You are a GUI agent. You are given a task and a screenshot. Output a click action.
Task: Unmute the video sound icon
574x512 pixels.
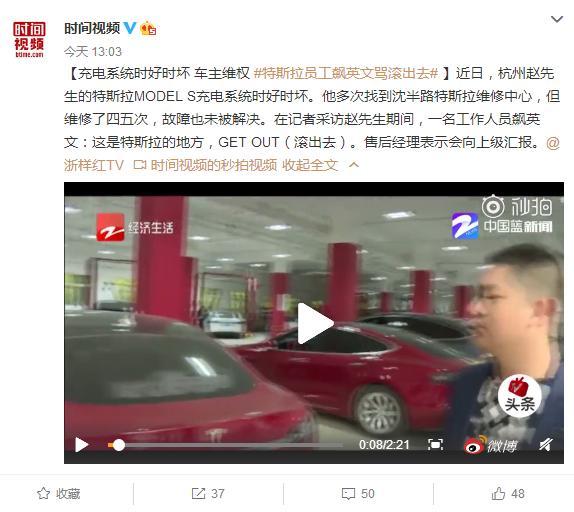click(x=546, y=445)
